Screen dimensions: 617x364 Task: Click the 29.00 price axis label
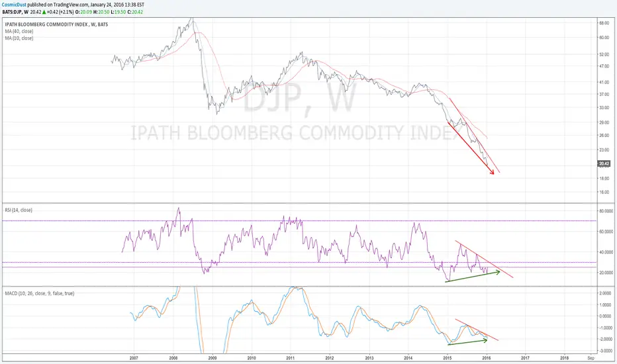(604, 122)
